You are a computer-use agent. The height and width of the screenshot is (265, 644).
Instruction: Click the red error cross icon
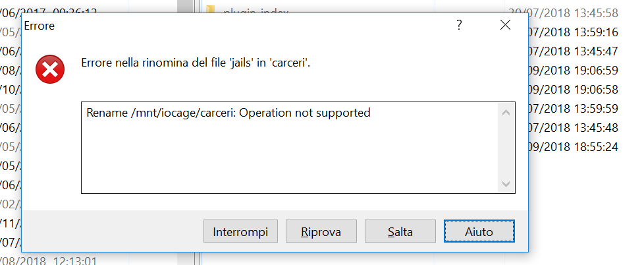point(49,69)
